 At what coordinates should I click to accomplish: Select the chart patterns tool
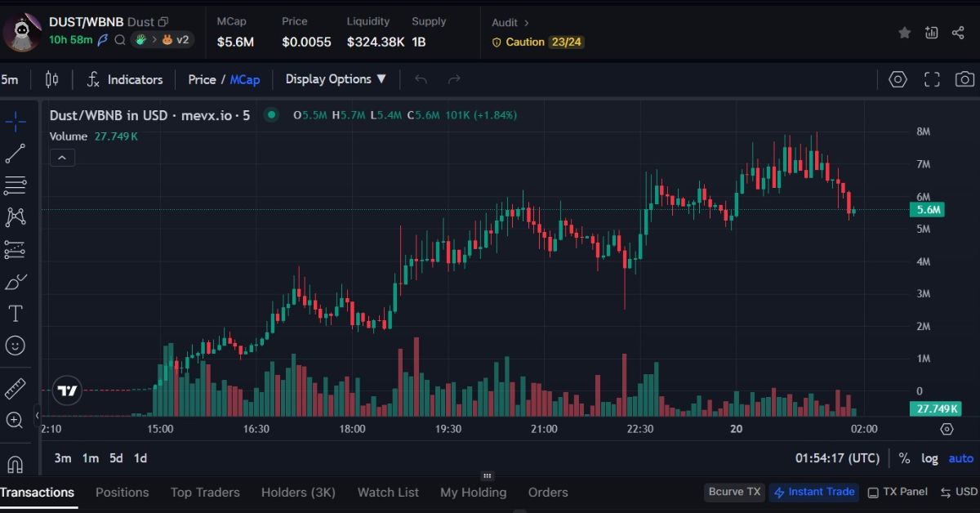pos(16,217)
